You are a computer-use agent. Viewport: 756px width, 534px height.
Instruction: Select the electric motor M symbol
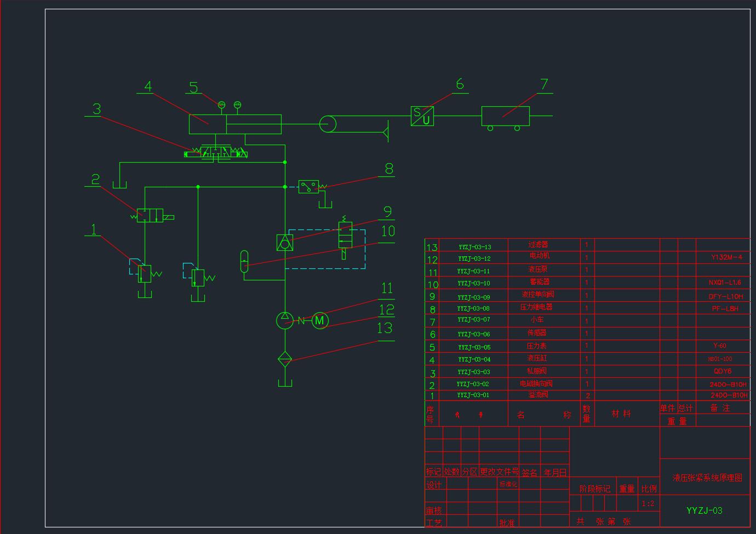320,321
